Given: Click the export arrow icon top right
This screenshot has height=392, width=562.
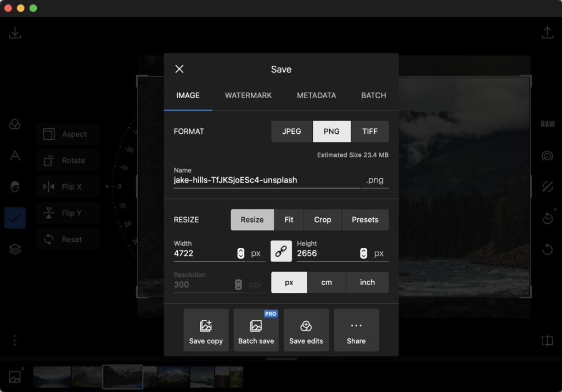Looking at the screenshot, I should (547, 32).
